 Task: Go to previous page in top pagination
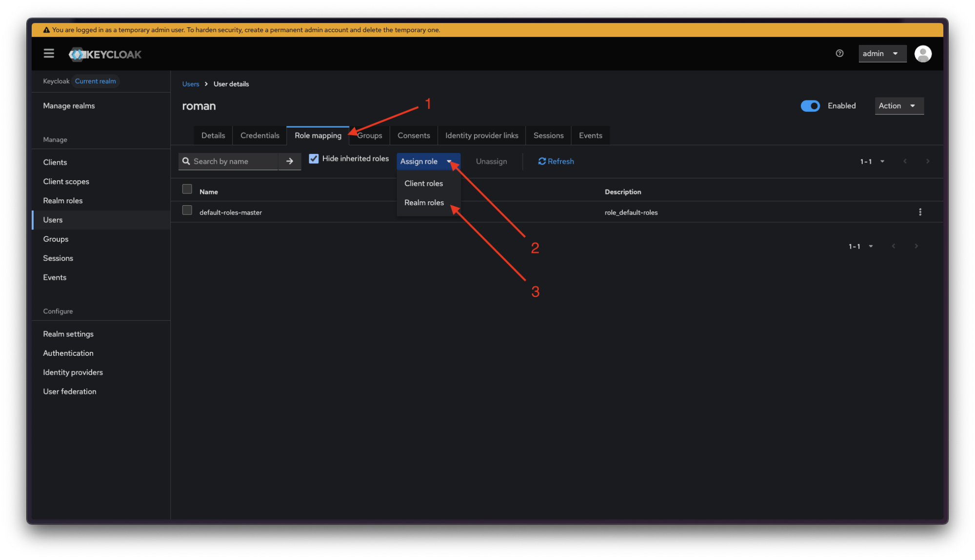(x=905, y=161)
